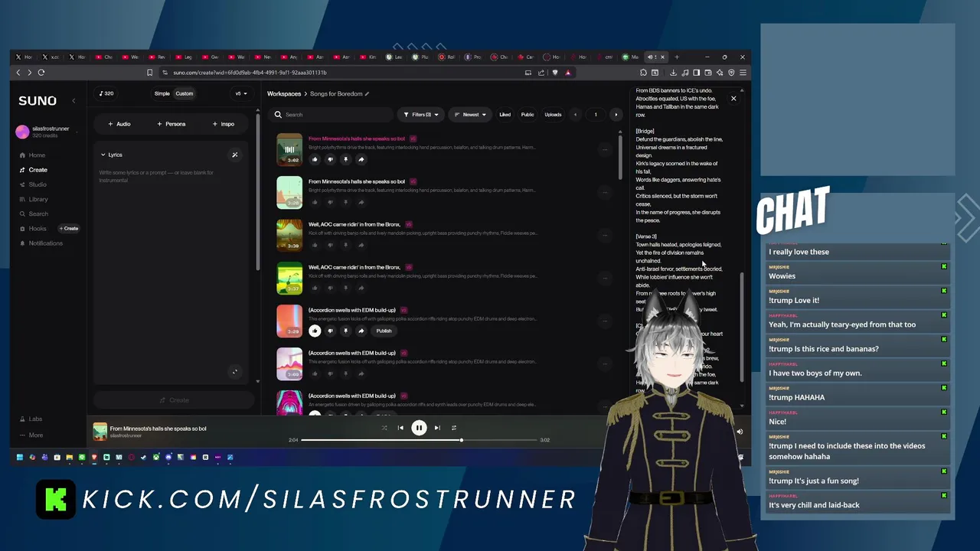This screenshot has width=980, height=551.
Task: Pause the currently playing song
Action: click(419, 428)
